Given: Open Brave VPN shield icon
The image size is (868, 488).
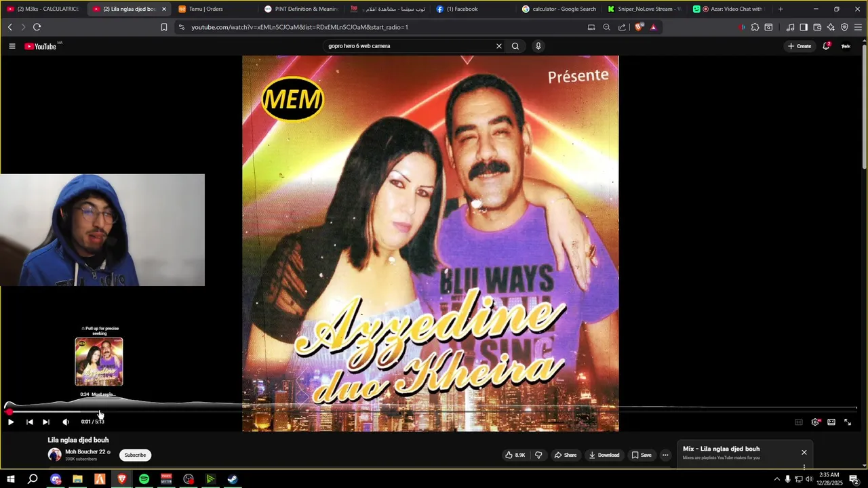Looking at the screenshot, I should (x=844, y=27).
